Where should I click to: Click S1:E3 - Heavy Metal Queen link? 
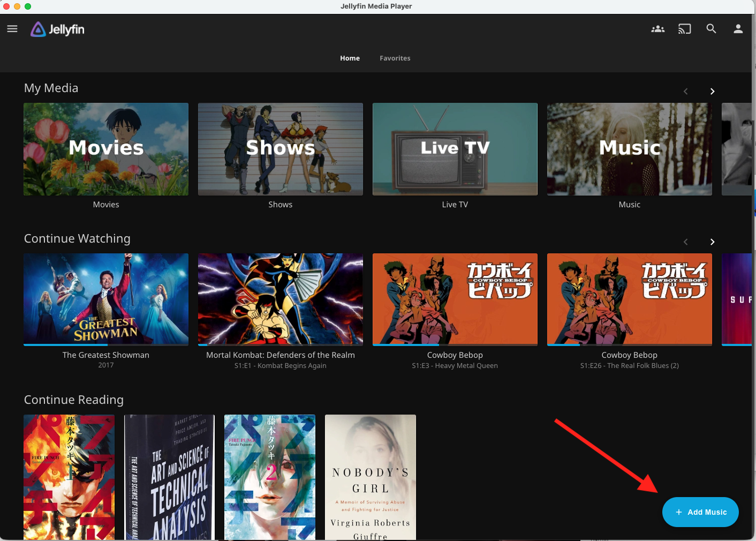tap(455, 366)
